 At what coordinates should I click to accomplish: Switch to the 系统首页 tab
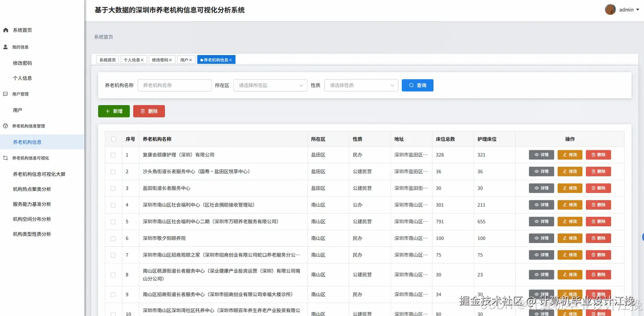coord(108,60)
